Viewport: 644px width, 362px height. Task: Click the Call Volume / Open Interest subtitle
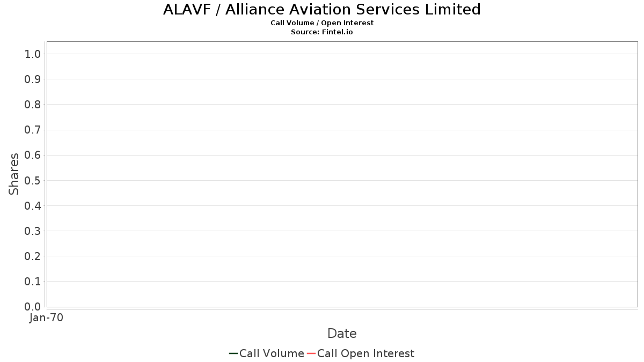click(322, 23)
